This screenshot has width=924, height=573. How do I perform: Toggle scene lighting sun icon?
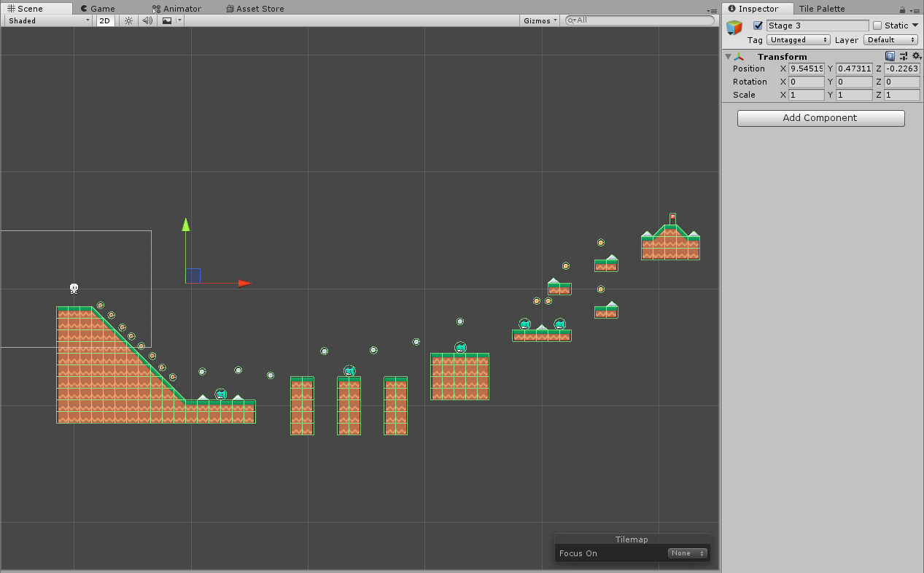click(x=128, y=20)
